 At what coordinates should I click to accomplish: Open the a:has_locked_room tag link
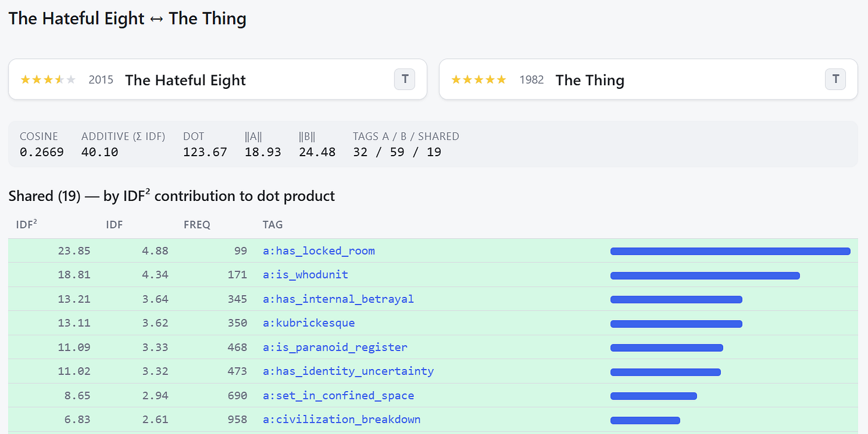(x=319, y=250)
